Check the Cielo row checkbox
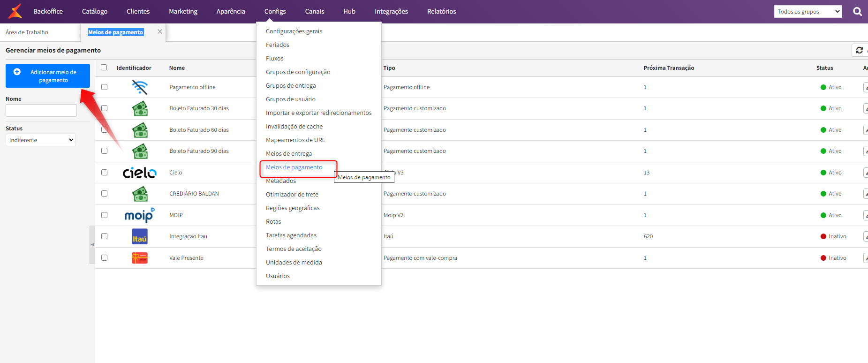868x363 pixels. point(104,173)
